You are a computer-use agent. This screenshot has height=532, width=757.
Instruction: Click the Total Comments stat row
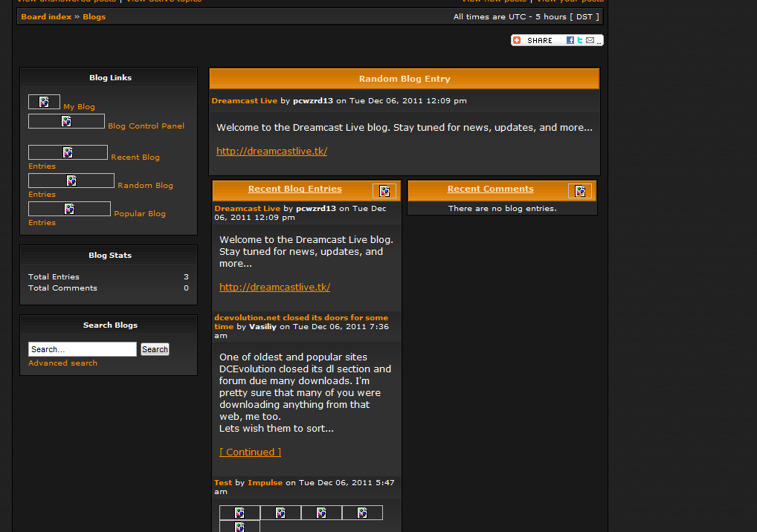(109, 288)
